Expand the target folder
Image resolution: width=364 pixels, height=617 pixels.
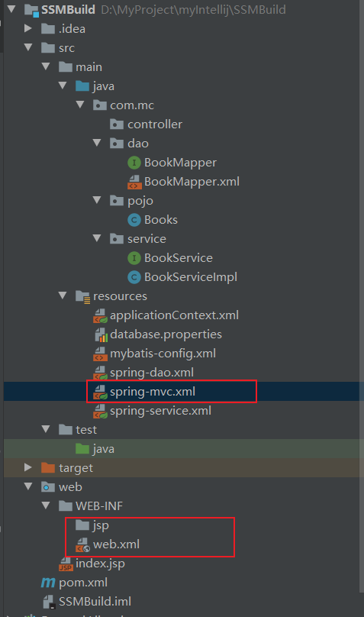(28, 467)
